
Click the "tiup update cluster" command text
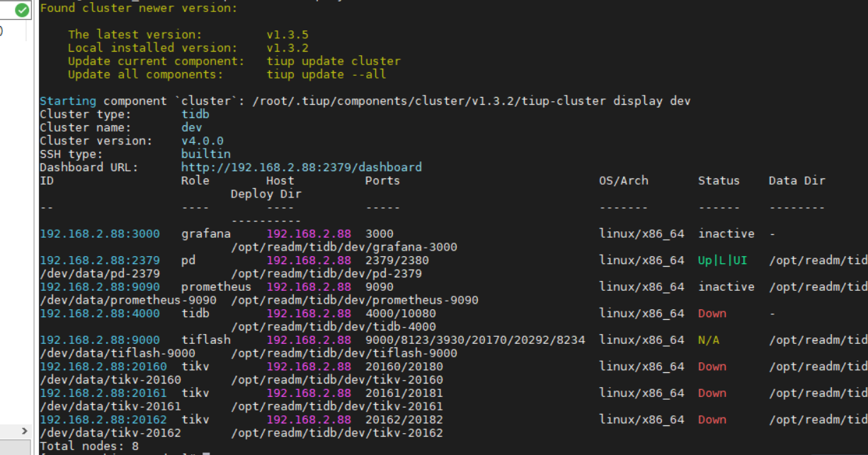(x=333, y=61)
